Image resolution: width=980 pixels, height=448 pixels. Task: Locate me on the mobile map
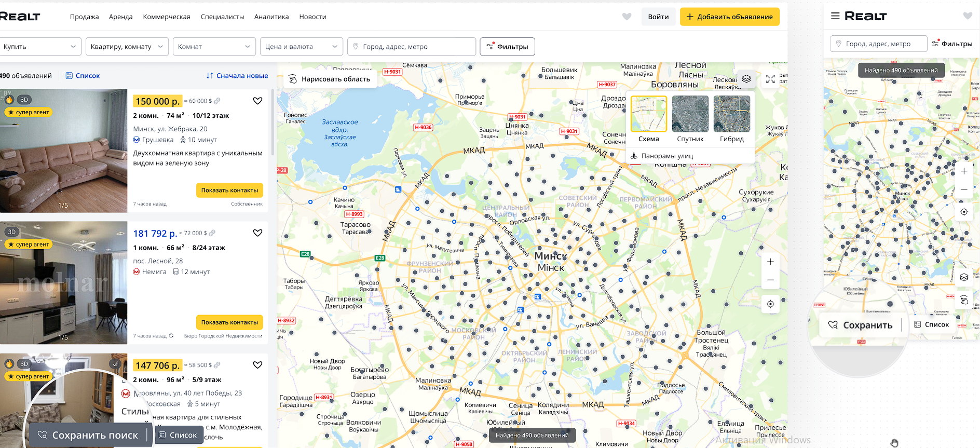(x=964, y=212)
